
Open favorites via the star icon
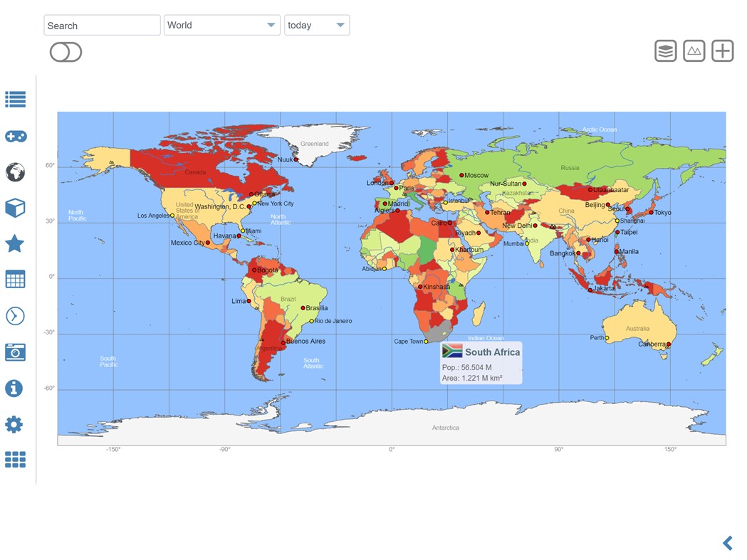(16, 243)
